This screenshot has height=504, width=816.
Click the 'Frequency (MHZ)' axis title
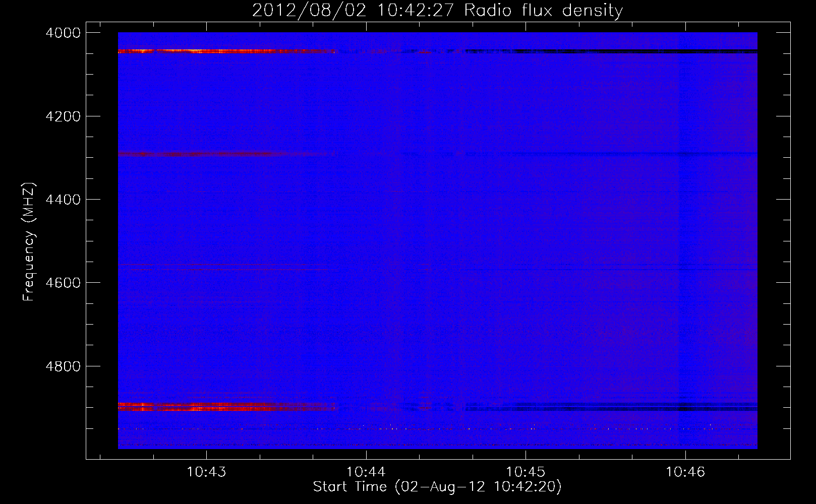29,242
